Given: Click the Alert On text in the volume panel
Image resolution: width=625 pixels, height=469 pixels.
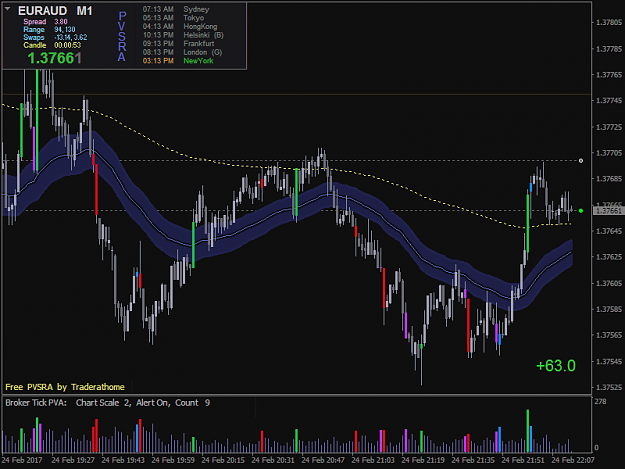Looking at the screenshot, I should click(153, 403).
